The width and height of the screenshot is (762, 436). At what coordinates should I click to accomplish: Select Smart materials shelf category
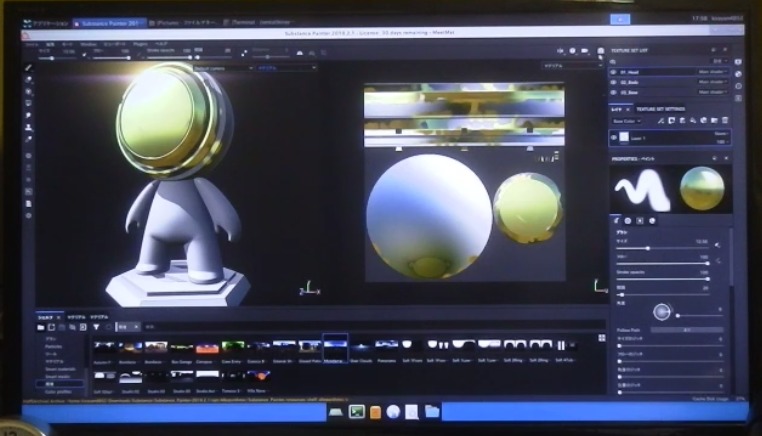tap(61, 369)
